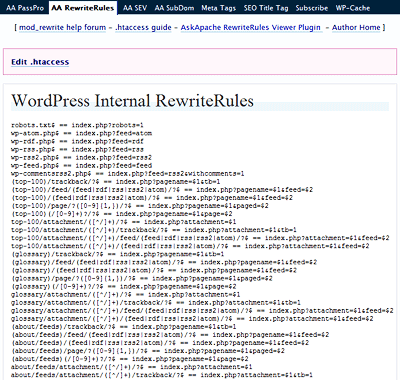Open the Meta Tags tab

tap(218, 8)
